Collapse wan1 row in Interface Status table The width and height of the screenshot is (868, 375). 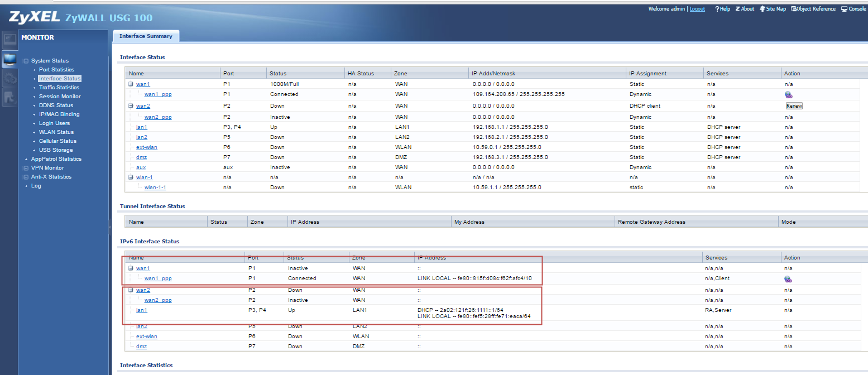coord(131,84)
